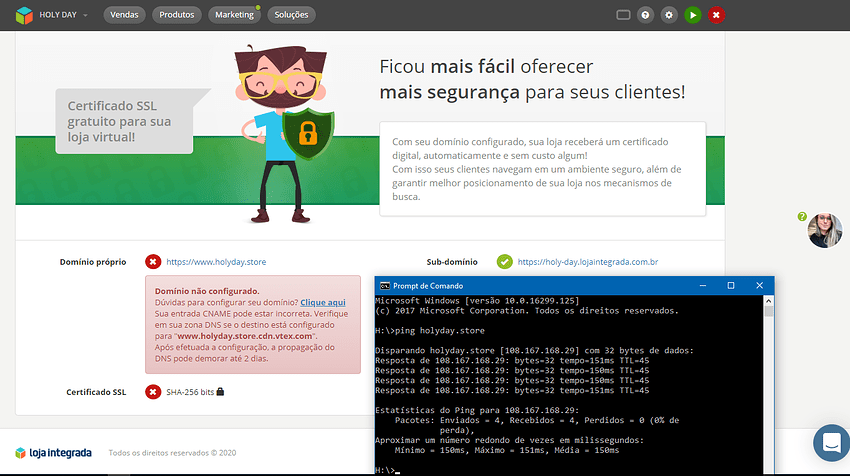Click the green play button icon

pyautogui.click(x=693, y=15)
